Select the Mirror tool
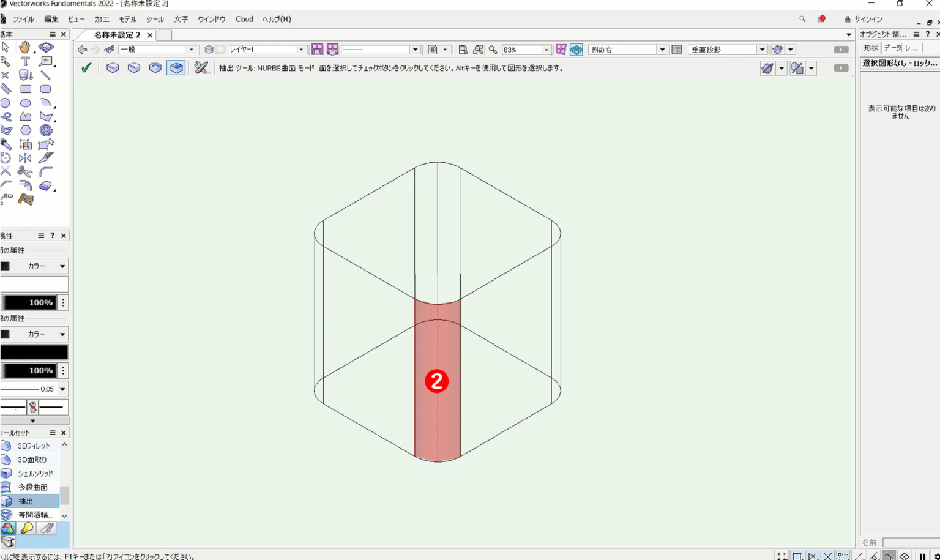Viewport: 940px width, 560px height. point(25,158)
